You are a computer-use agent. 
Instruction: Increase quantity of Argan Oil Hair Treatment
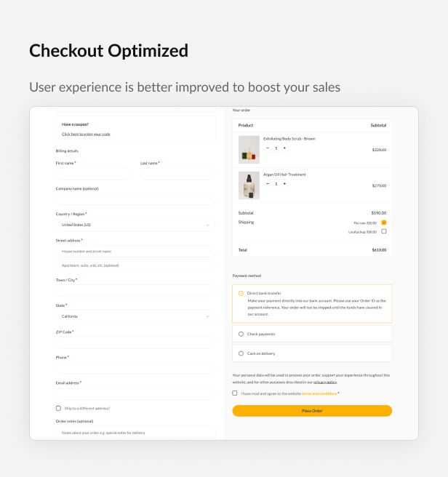pyautogui.click(x=284, y=183)
